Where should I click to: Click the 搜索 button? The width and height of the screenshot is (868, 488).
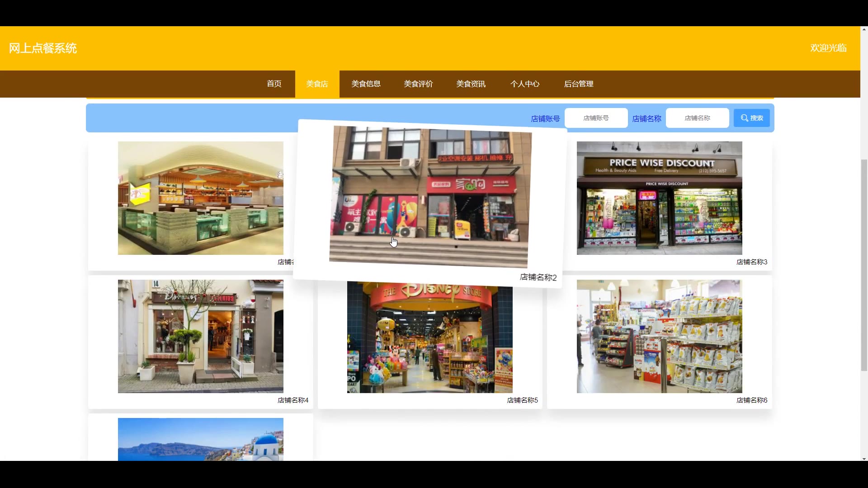[751, 118]
